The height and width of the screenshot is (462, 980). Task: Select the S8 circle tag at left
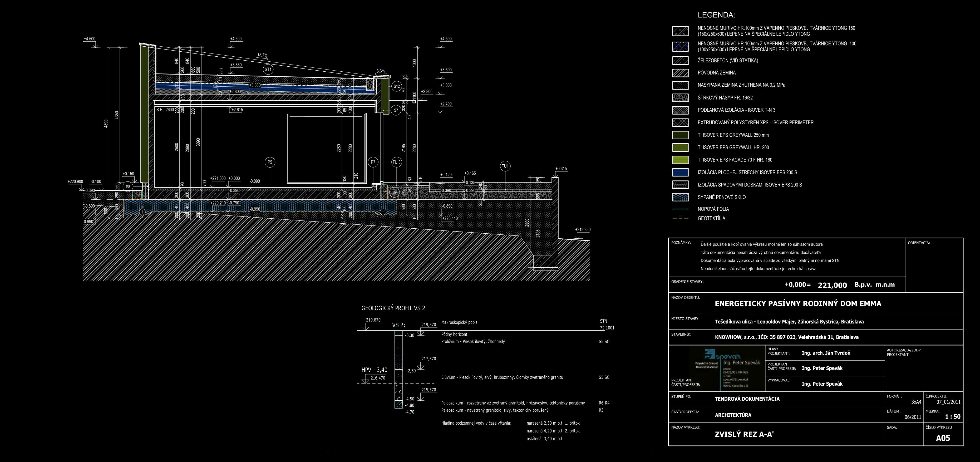pos(128,187)
